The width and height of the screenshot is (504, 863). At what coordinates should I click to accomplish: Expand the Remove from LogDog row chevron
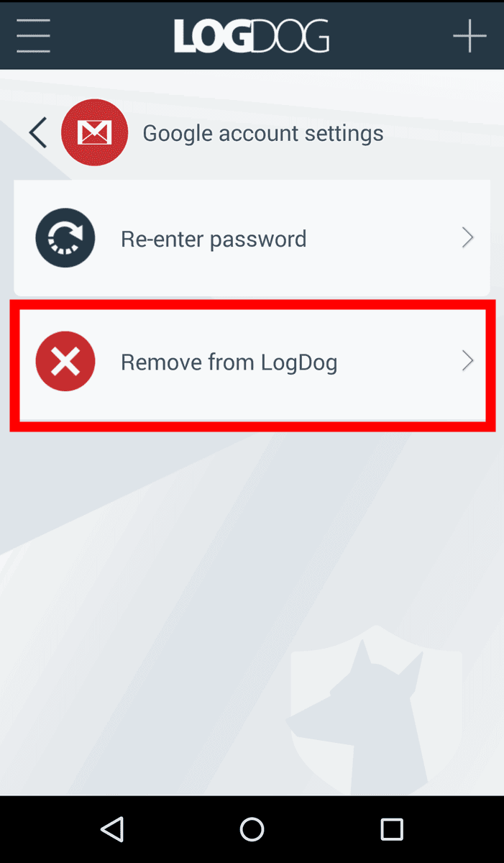[467, 361]
